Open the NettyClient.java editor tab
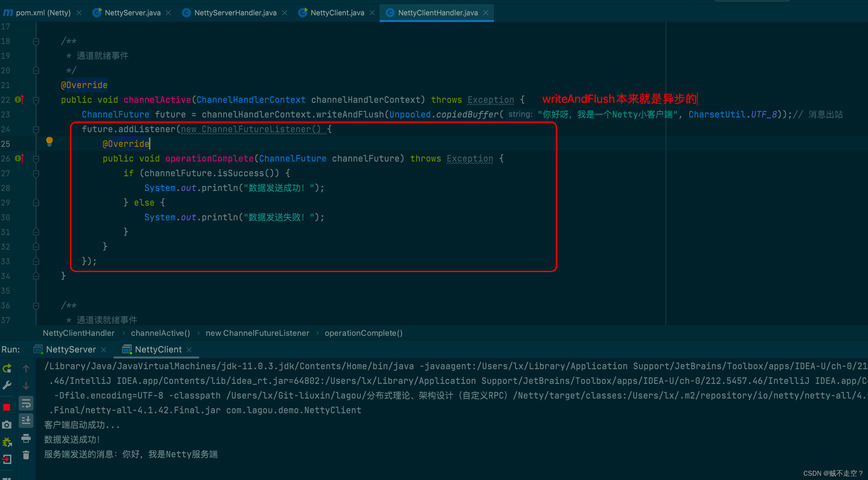The width and height of the screenshot is (868, 480). (x=337, y=13)
